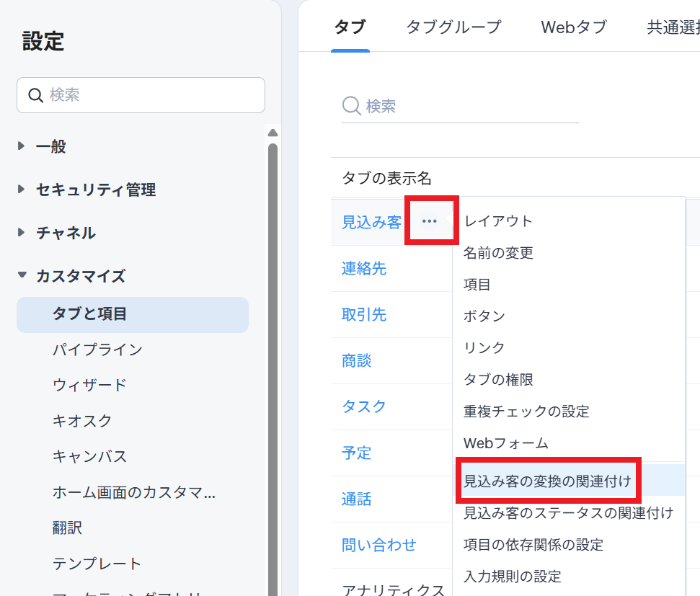The width and height of the screenshot is (700, 596).
Task: Open ウィザード in the sidebar
Action: (89, 385)
